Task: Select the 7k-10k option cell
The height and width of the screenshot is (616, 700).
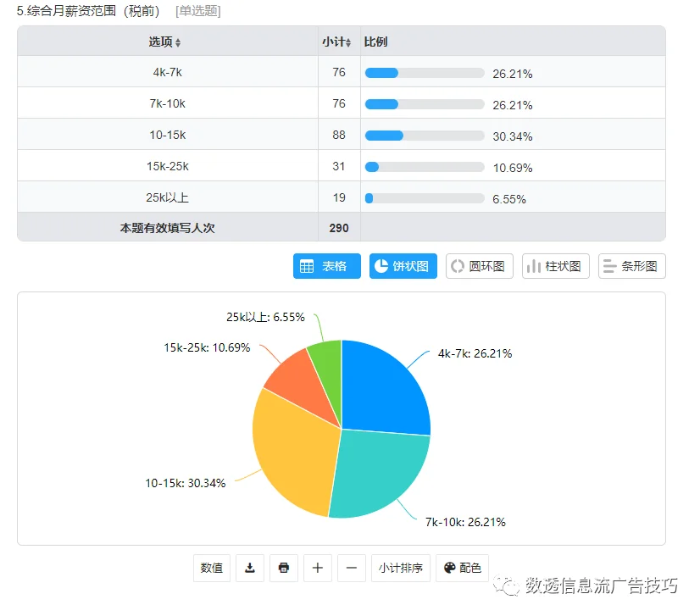Action: (x=168, y=103)
